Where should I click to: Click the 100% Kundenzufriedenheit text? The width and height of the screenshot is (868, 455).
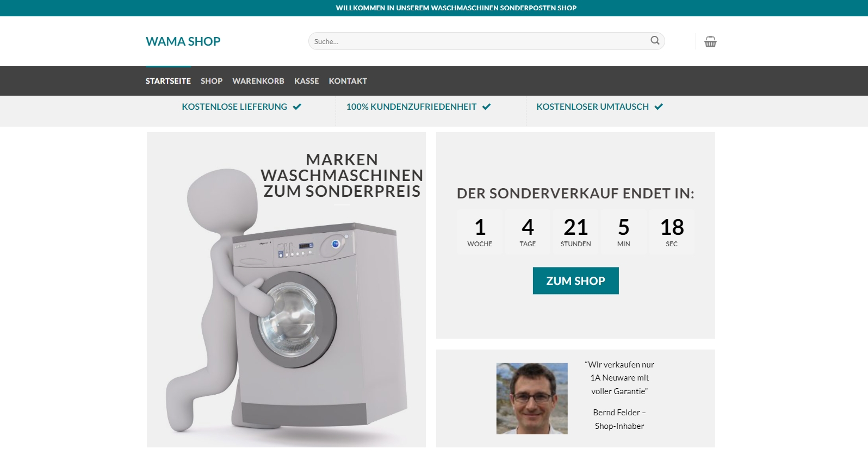tap(411, 107)
